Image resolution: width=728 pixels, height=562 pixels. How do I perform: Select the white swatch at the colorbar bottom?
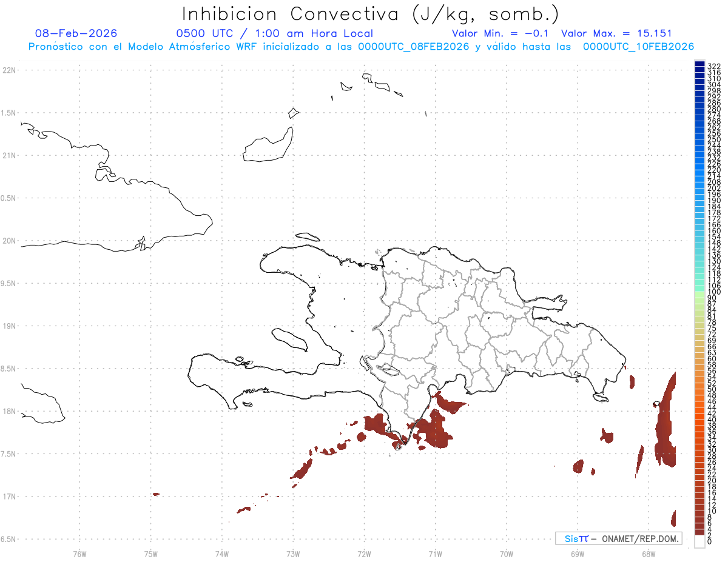[x=699, y=543]
